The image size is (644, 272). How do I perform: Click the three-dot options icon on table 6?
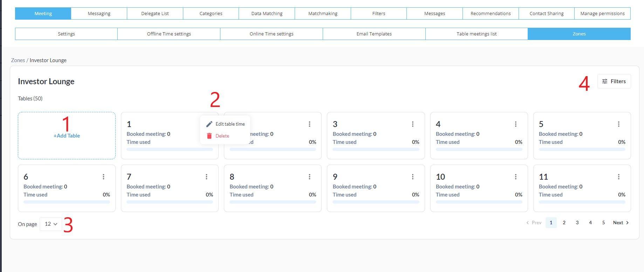click(103, 177)
